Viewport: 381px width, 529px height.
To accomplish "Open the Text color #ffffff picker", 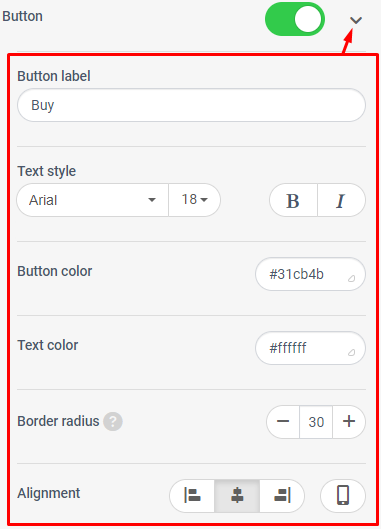I will tap(310, 348).
